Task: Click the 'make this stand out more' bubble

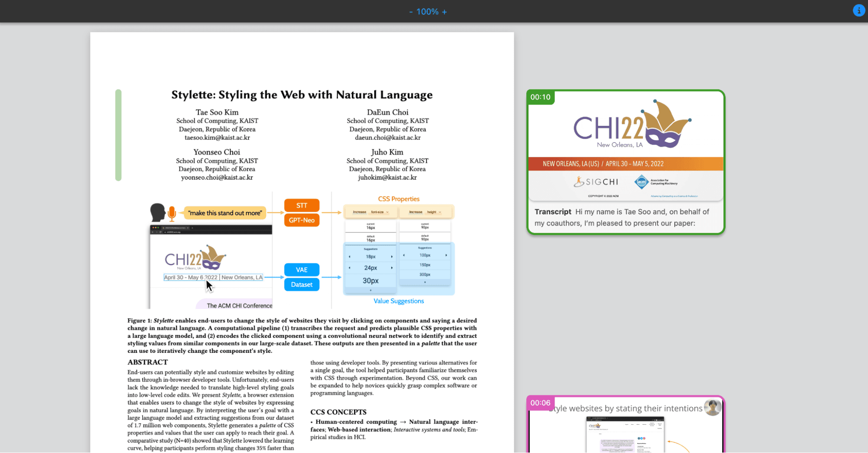Action: pos(225,213)
